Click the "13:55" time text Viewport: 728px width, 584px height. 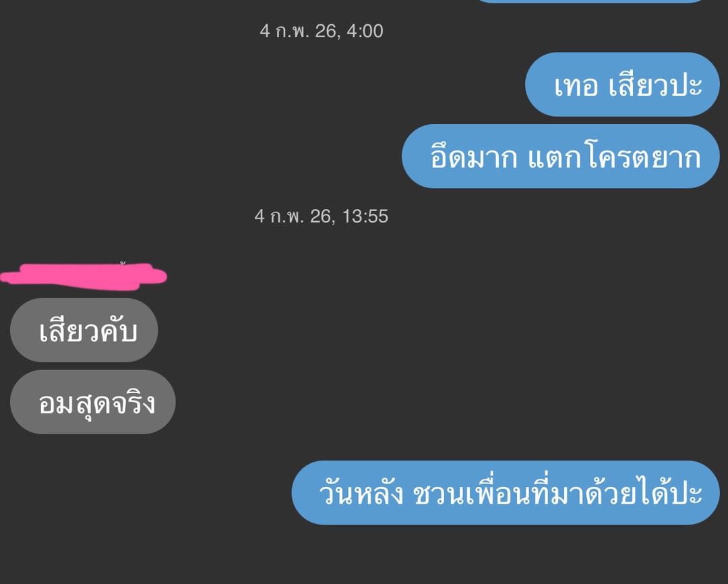coord(365,216)
